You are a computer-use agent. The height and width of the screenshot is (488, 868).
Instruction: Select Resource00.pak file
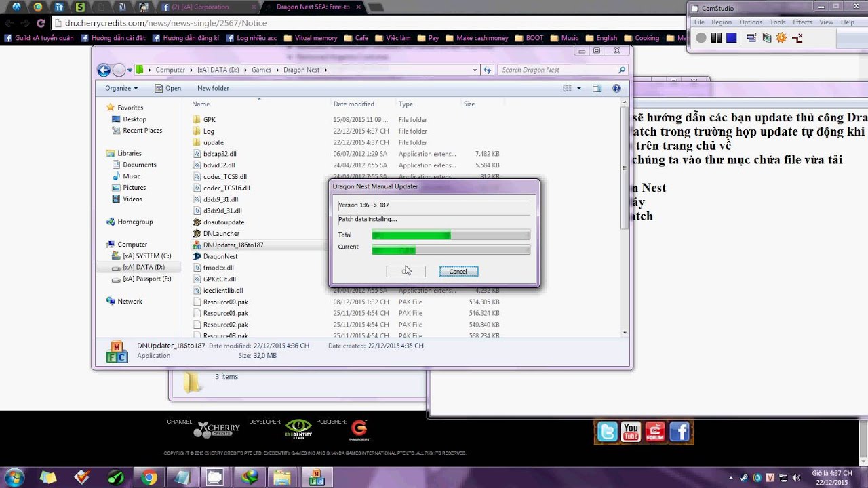pyautogui.click(x=225, y=302)
